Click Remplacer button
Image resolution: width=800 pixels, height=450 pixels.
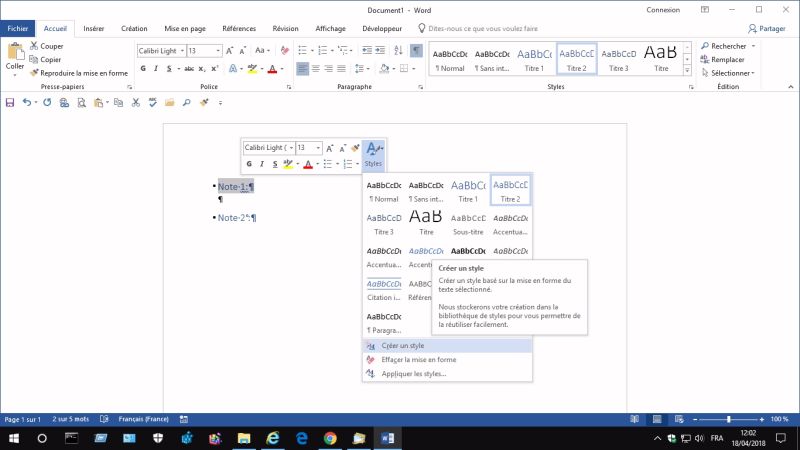723,60
